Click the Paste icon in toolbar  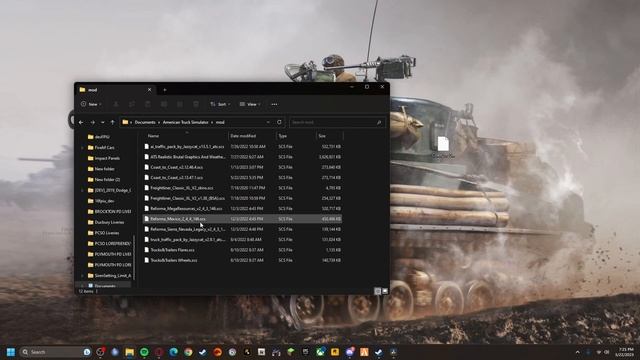coord(148,104)
